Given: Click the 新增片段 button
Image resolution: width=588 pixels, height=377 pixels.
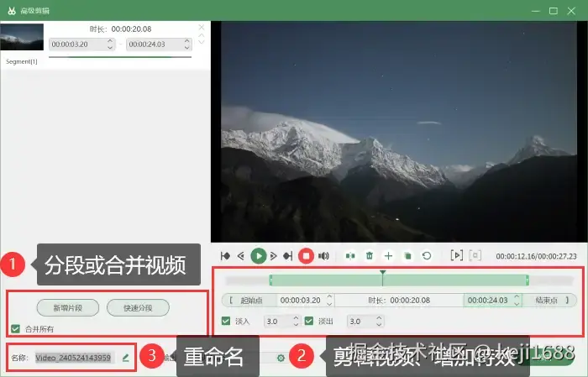Looking at the screenshot, I should (x=68, y=308).
